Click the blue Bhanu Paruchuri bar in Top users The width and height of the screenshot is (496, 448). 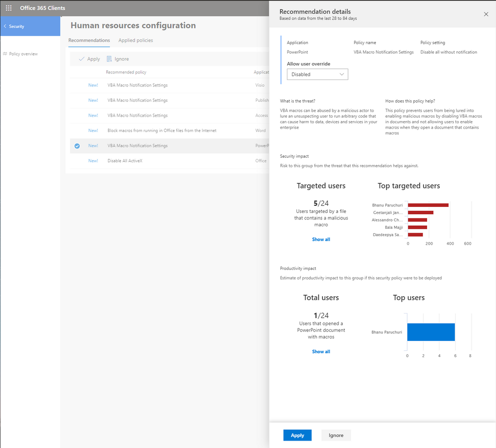pyautogui.click(x=431, y=332)
